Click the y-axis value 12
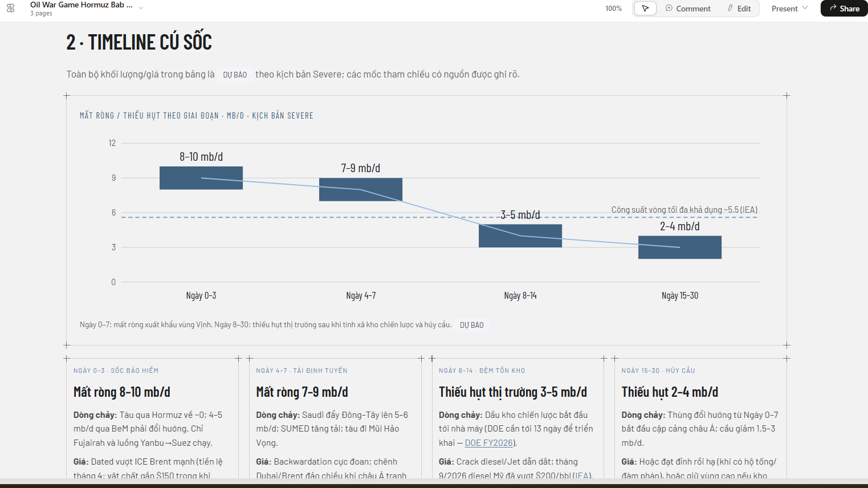Screen dimensions: 868x488 tap(112, 143)
